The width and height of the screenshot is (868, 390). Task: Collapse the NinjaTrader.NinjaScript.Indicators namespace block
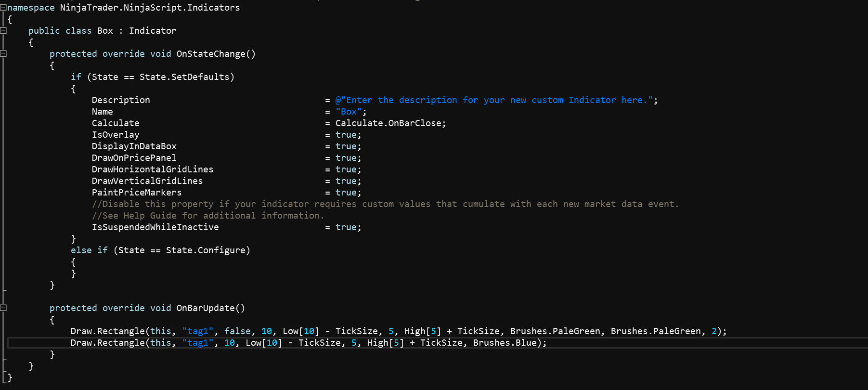pos(3,8)
